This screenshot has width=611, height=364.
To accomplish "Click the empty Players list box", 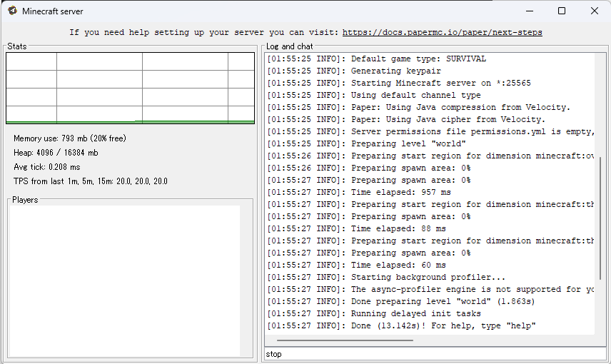I will tap(125, 280).
